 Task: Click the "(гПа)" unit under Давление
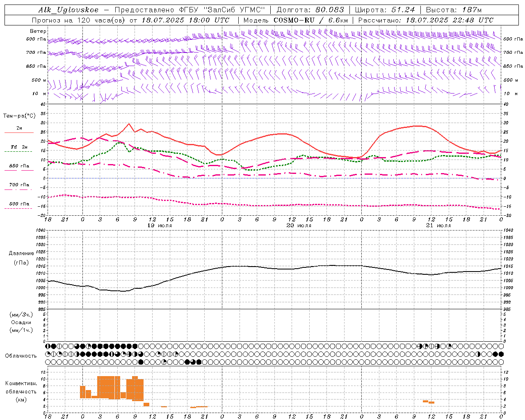(21, 263)
